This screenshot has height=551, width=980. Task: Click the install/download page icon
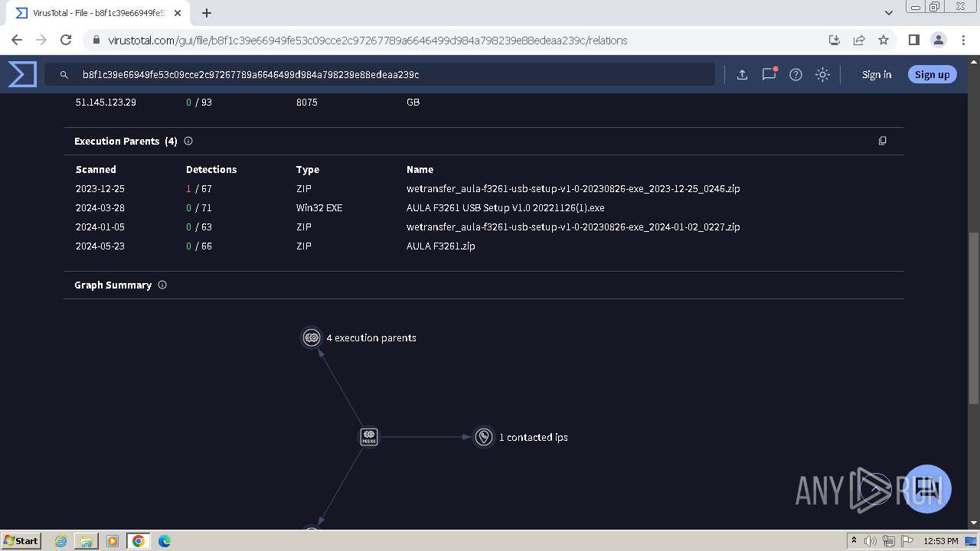835,40
